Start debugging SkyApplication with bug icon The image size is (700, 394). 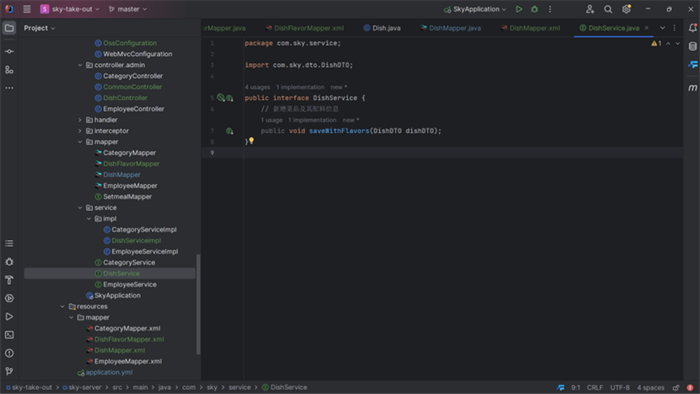tap(534, 9)
